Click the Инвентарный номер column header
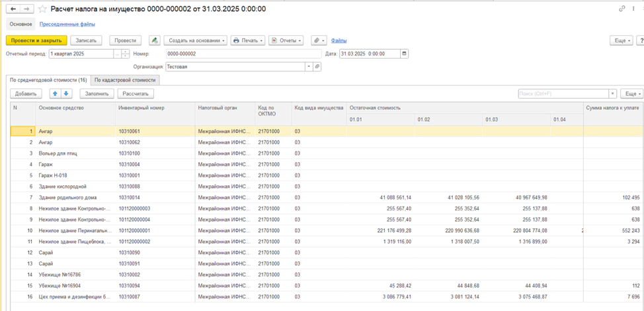 click(x=155, y=113)
